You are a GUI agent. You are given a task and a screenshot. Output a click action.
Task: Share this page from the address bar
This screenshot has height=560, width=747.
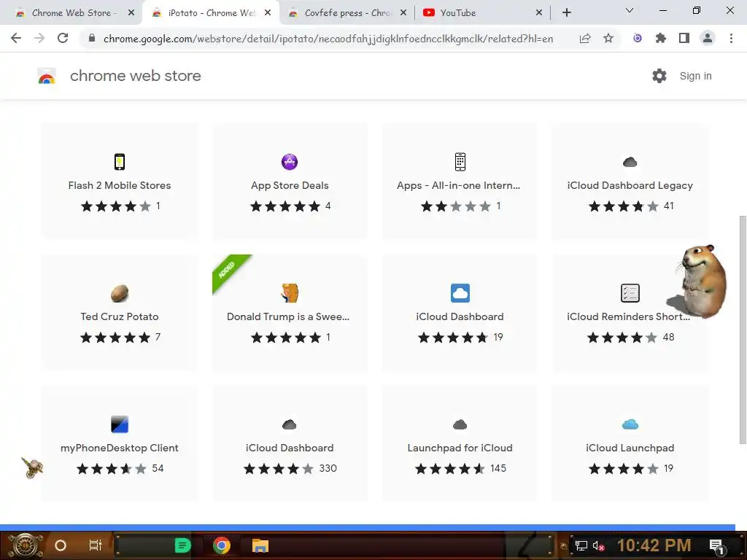(585, 38)
